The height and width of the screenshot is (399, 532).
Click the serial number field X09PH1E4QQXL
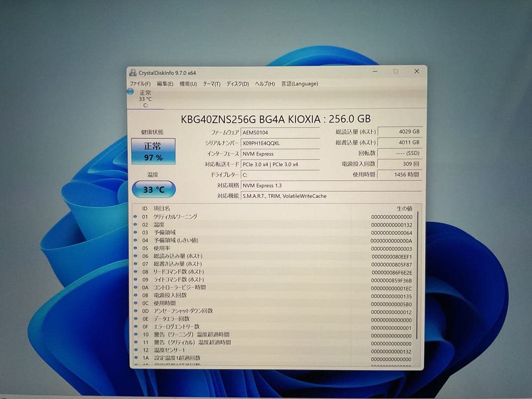tap(280, 143)
